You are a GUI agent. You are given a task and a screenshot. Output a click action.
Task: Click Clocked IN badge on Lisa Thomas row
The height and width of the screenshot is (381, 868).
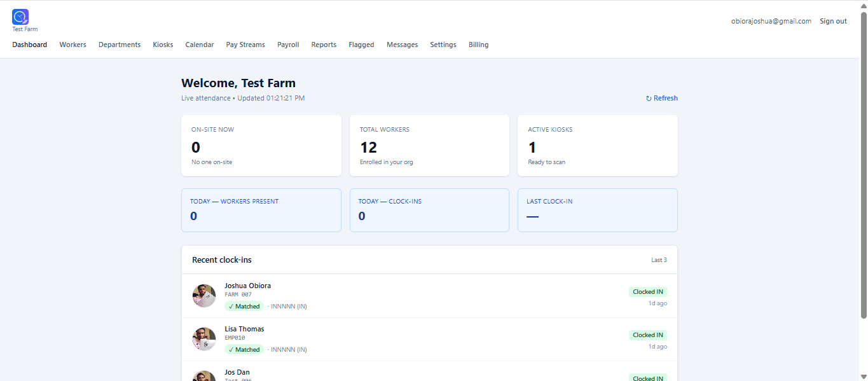648,335
